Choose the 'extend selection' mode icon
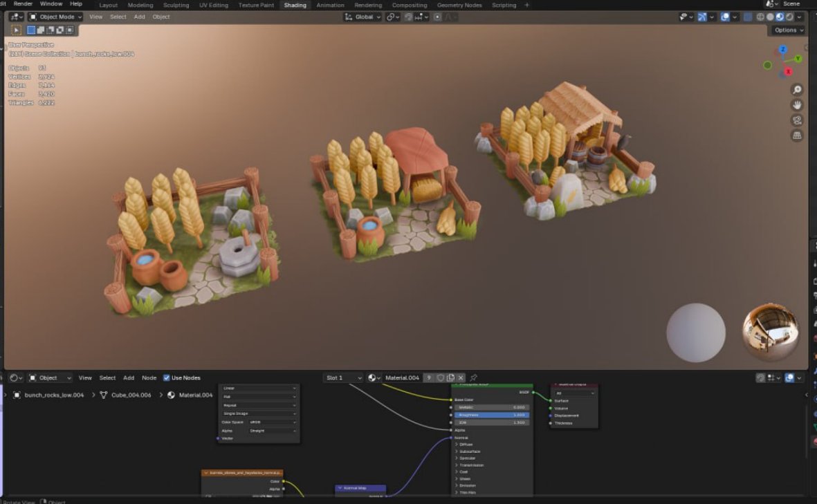Screen dimensions: 817x504 (41, 30)
